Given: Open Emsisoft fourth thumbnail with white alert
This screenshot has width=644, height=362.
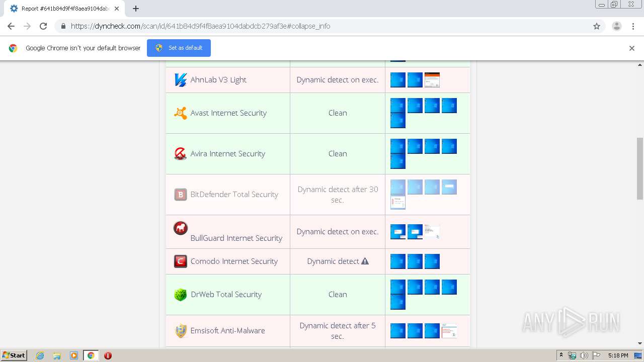Looking at the screenshot, I should click(x=449, y=331).
